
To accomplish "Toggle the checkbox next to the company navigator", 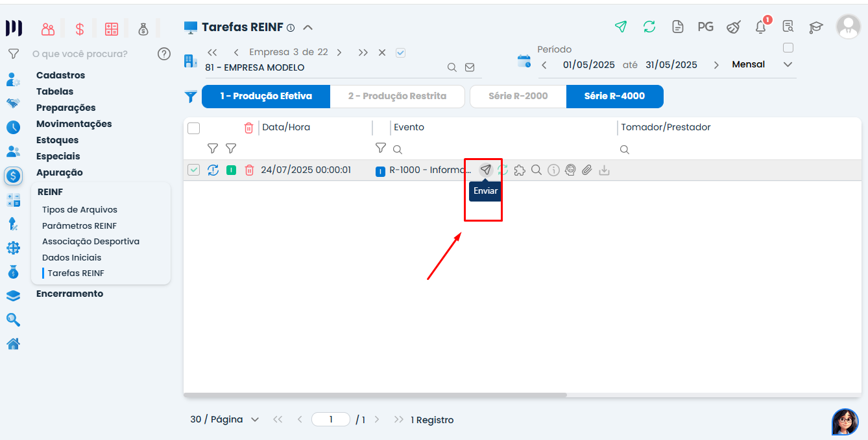I will click(x=400, y=52).
